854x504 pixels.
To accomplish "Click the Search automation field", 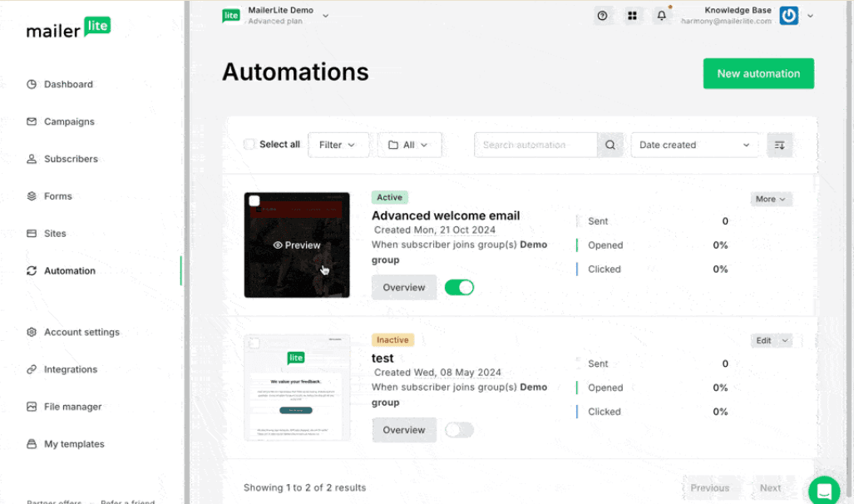I will (x=536, y=145).
